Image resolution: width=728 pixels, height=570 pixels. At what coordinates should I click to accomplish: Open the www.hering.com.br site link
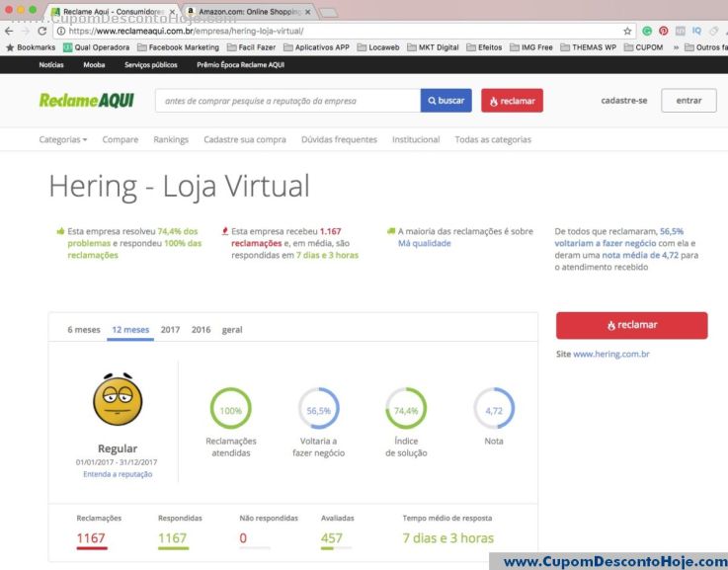click(611, 354)
